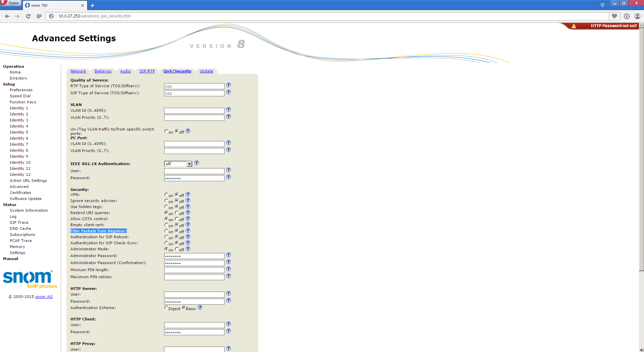
Task: Open the Behavior settings tab
Action: point(103,71)
